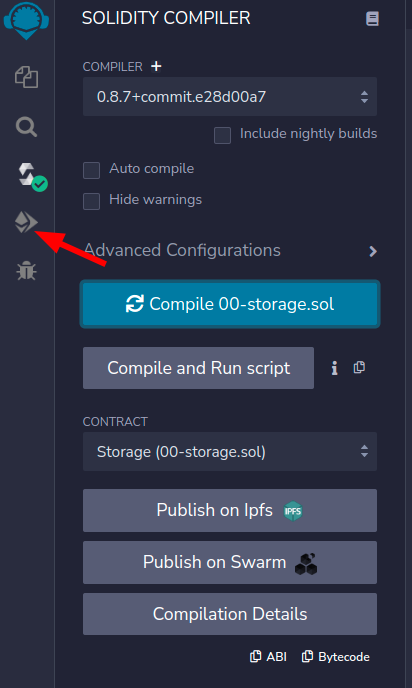Click the Advanced Configurations heading text
Screen dimensions: 412x688
coord(182,251)
